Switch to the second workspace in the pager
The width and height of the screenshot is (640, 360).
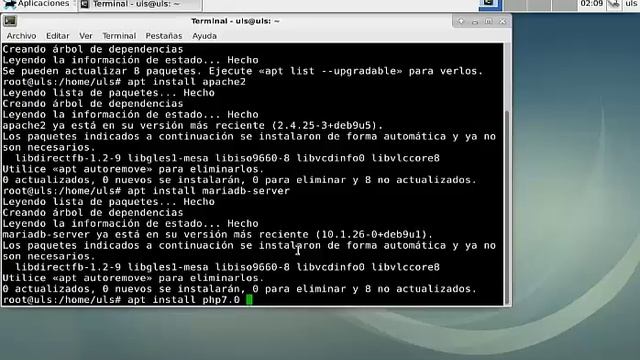click(515, 4)
